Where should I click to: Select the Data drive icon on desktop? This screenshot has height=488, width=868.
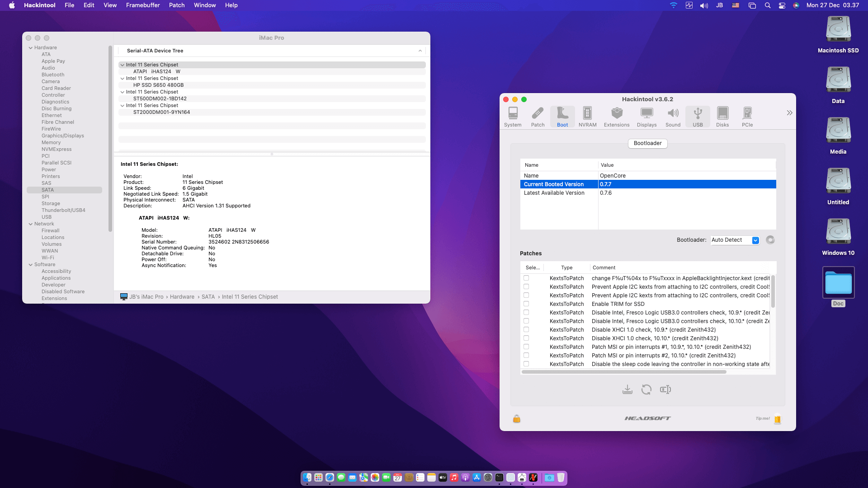[838, 85]
